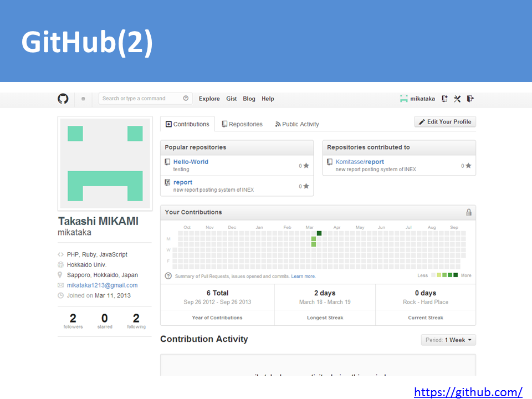Click the mikataka1213@gmail.com email link
The image size is (532, 399).
pos(102,285)
